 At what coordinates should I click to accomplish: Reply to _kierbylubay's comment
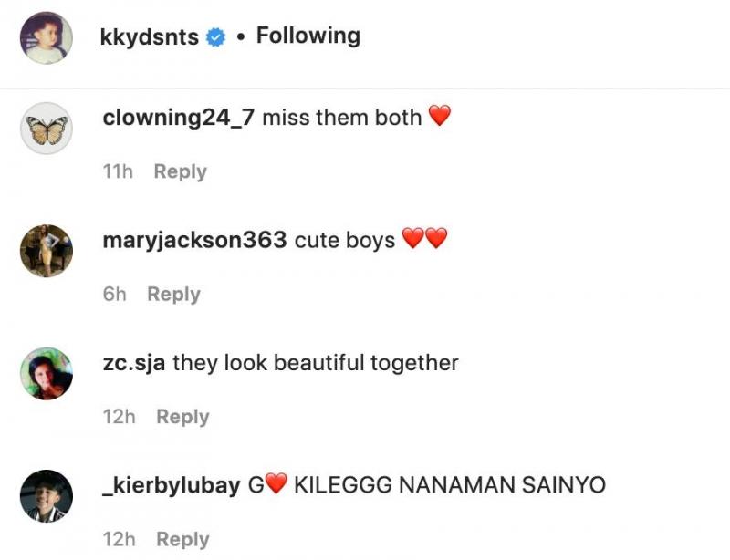(182, 539)
